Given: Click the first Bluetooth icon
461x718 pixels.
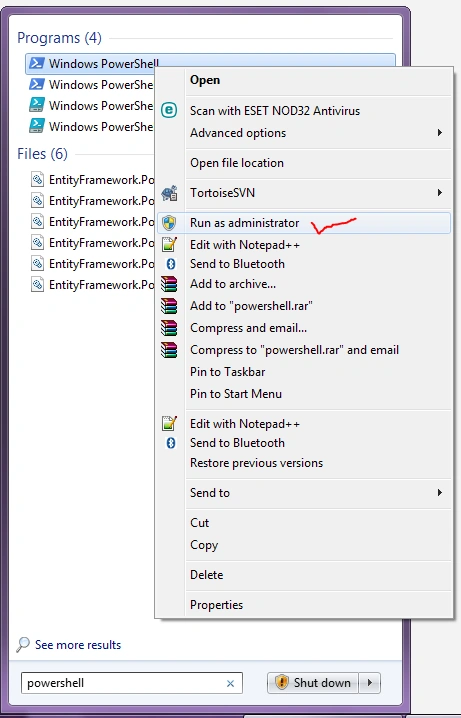Looking at the screenshot, I should coord(171,264).
